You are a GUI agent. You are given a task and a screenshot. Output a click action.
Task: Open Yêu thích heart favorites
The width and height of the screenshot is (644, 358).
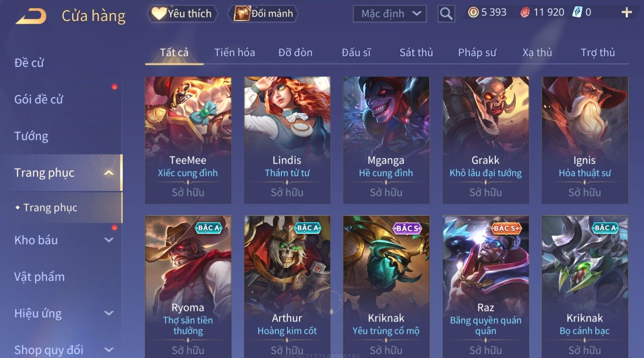click(159, 14)
